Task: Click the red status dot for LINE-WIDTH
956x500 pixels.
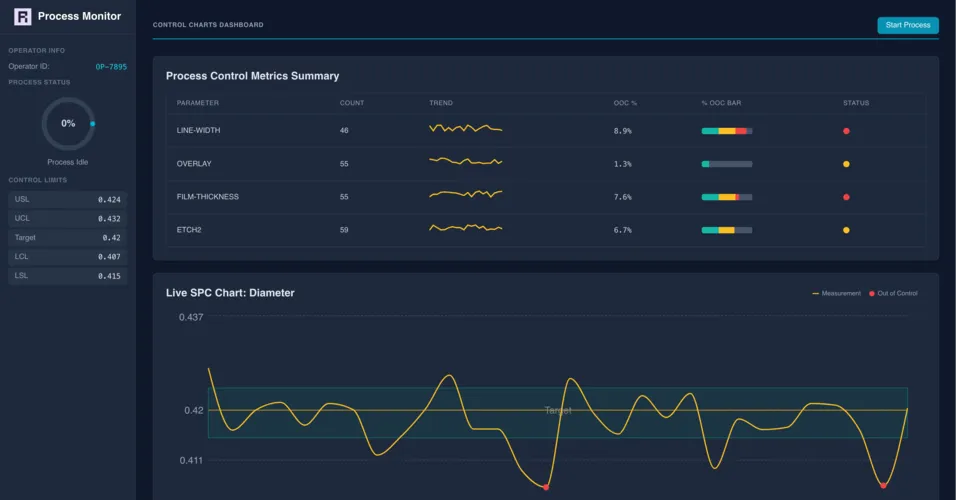Action: (x=846, y=131)
